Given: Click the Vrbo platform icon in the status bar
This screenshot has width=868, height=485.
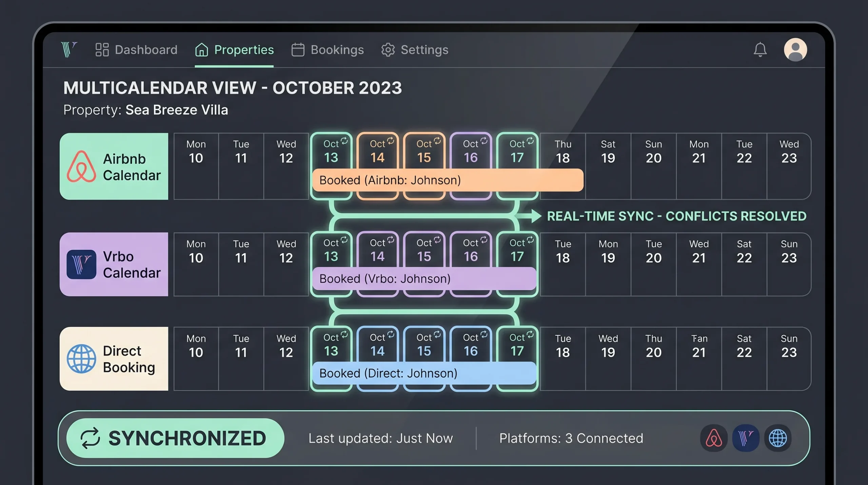Looking at the screenshot, I should pos(746,438).
